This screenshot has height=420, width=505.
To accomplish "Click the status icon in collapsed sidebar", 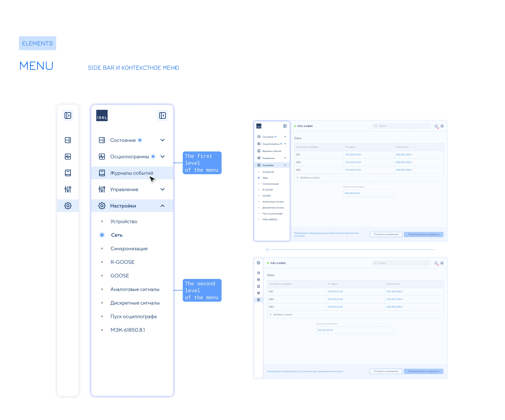I will [x=68, y=140].
